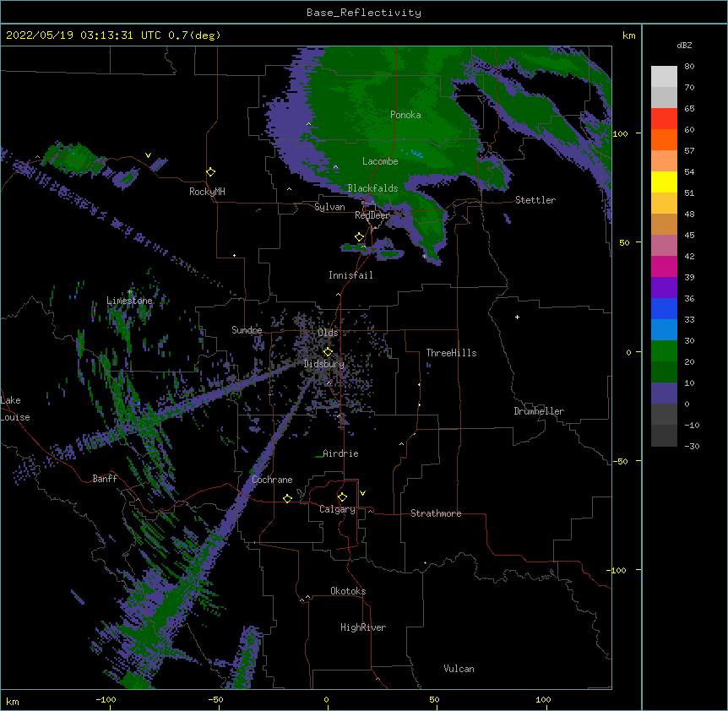Image resolution: width=728 pixels, height=711 pixels.
Task: Click the Ponoka city label
Action: 405,115
